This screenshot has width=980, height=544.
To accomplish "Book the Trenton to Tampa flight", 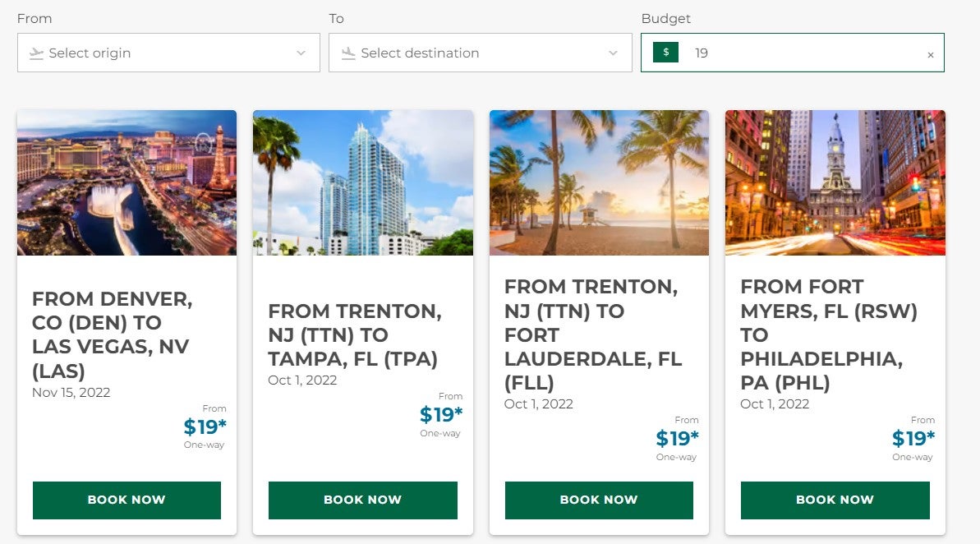I will [x=362, y=500].
